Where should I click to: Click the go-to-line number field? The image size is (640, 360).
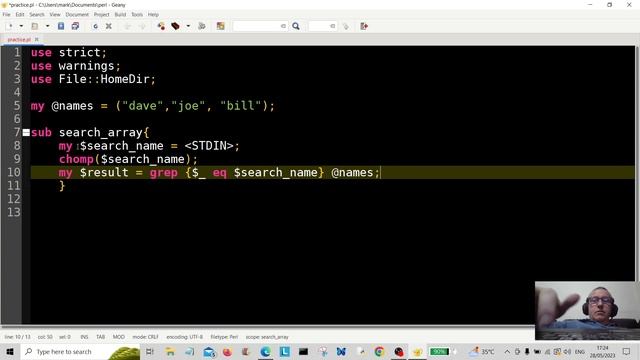click(322, 26)
